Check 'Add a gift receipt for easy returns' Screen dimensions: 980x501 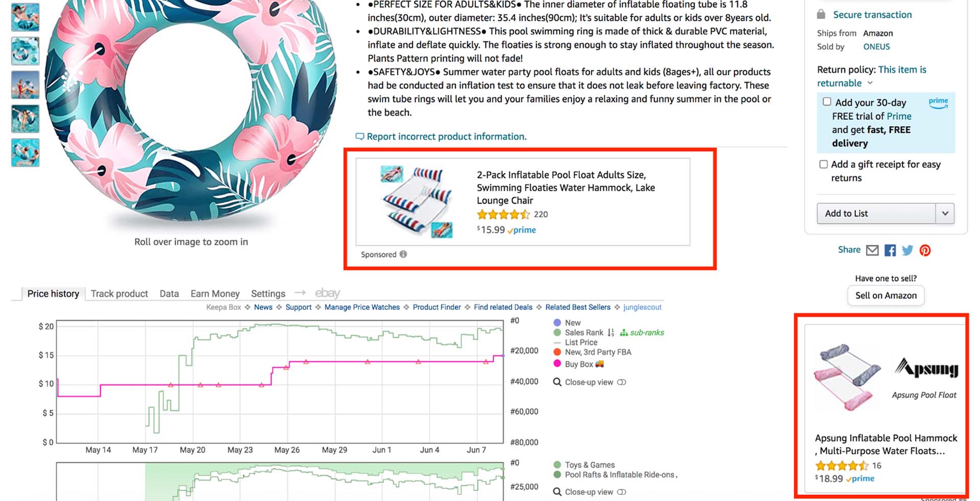click(823, 164)
